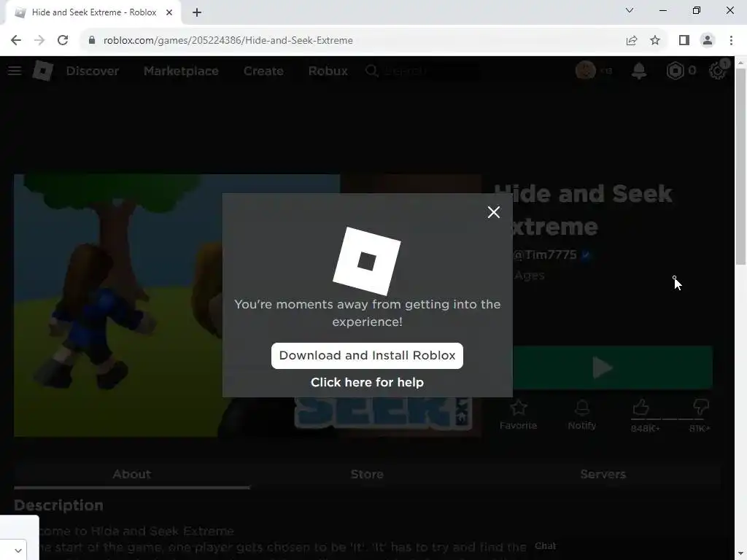Open the notifications bell
747x560 pixels.
[639, 71]
